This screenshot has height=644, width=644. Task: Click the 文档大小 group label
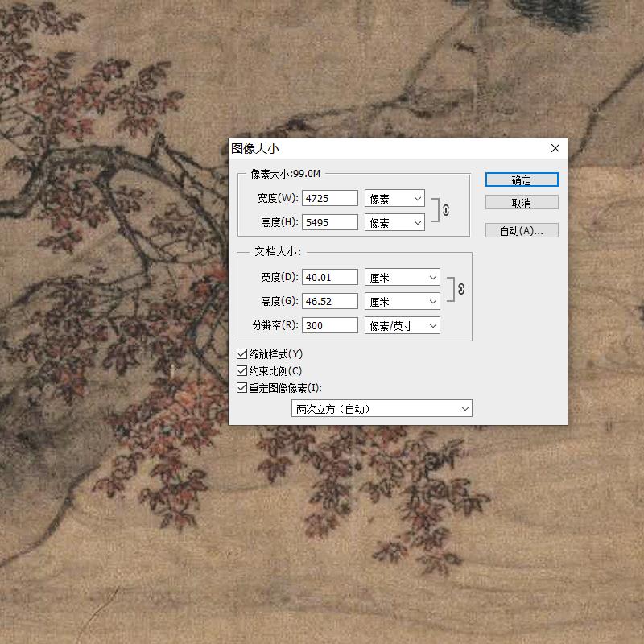point(278,251)
